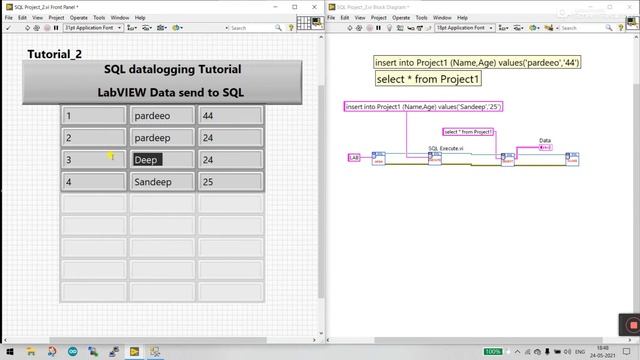Open Align Objects dropdown in Front Panel
The height and width of the screenshot is (360, 640).
(x=131, y=28)
